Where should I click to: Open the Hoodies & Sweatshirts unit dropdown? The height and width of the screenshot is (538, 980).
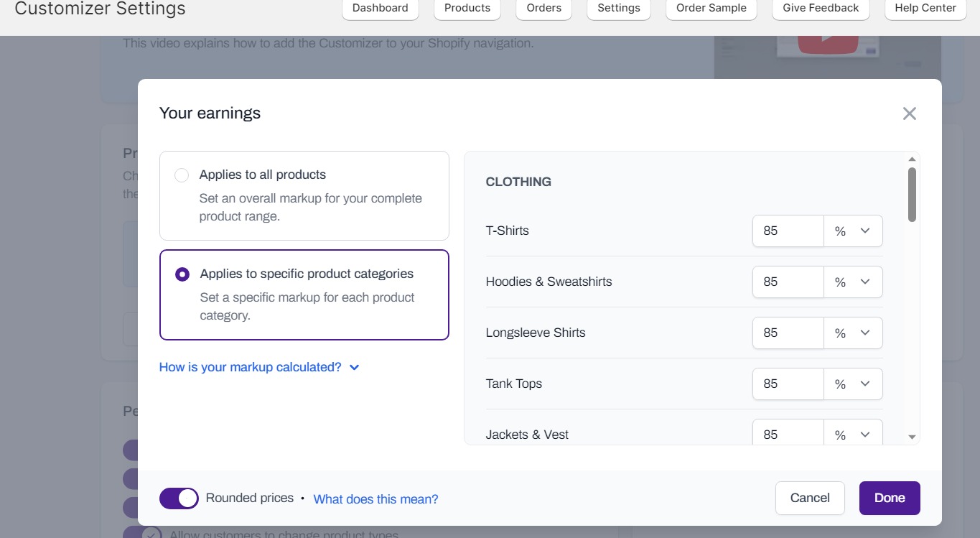[853, 282]
